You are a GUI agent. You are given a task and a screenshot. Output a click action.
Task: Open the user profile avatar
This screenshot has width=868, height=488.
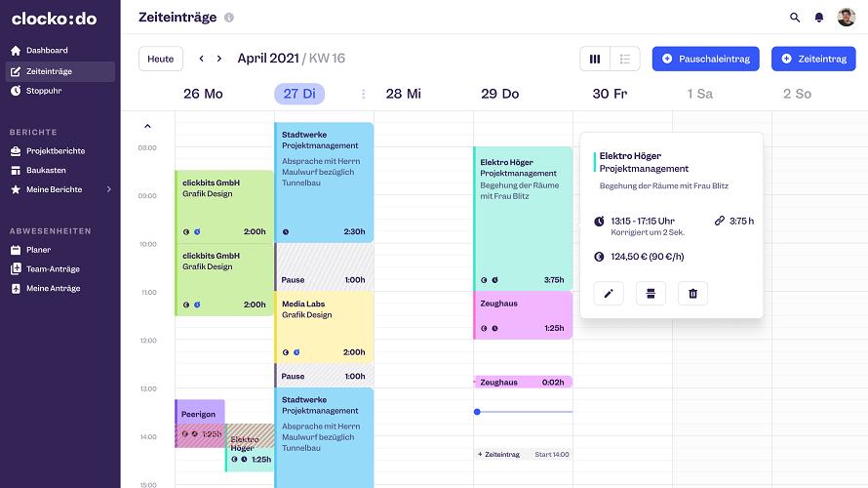tap(846, 18)
